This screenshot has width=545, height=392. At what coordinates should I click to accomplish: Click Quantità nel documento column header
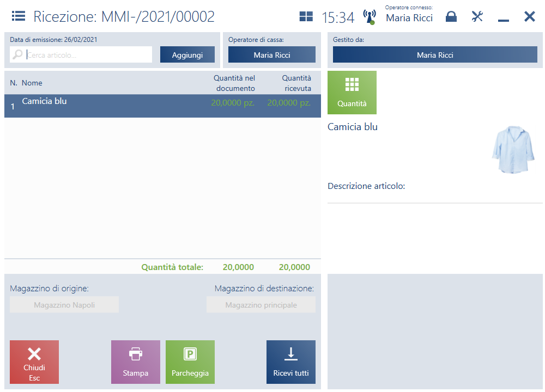coord(234,83)
